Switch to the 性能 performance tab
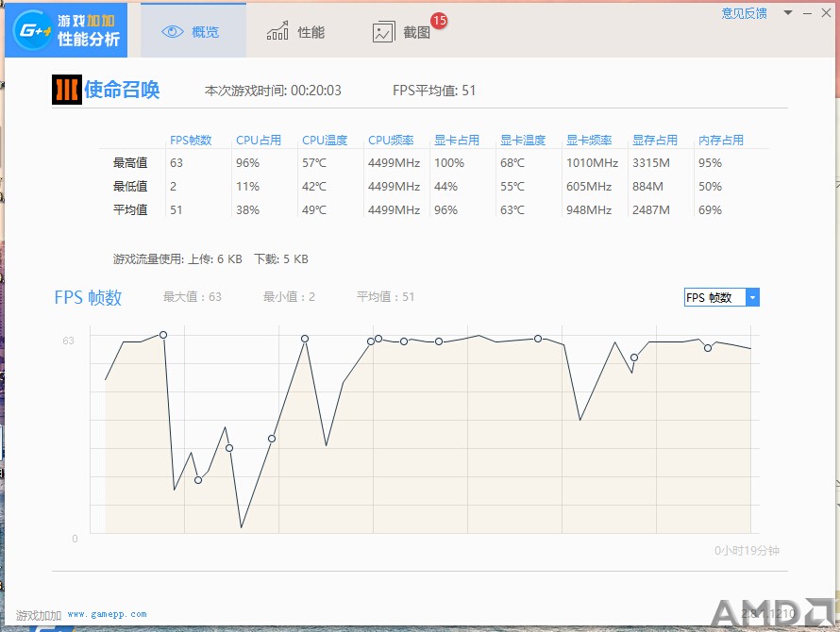The width and height of the screenshot is (840, 632). pos(295,32)
